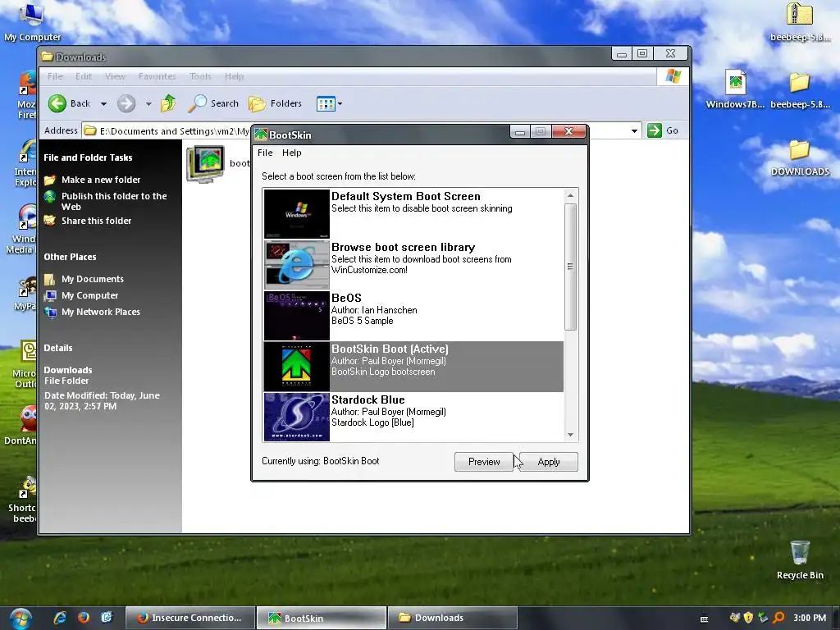Open the Help menu in BootSkin
Image resolution: width=840 pixels, height=630 pixels.
[x=291, y=153]
